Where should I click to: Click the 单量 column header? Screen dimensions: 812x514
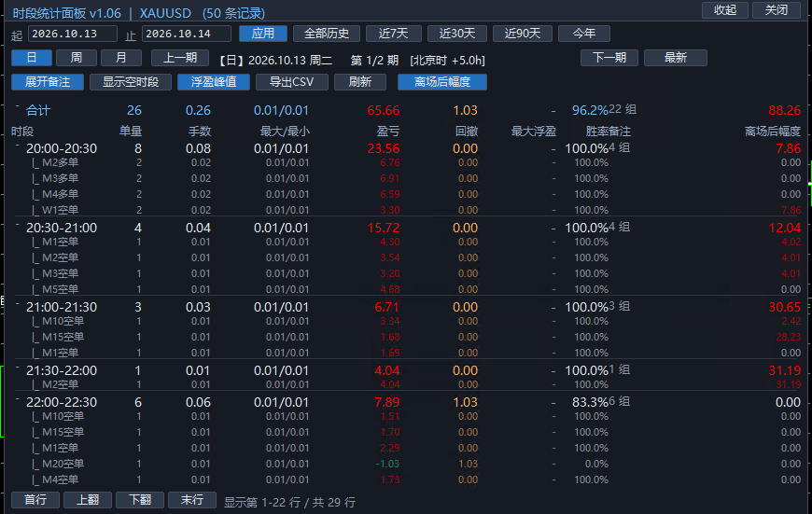[x=131, y=132]
